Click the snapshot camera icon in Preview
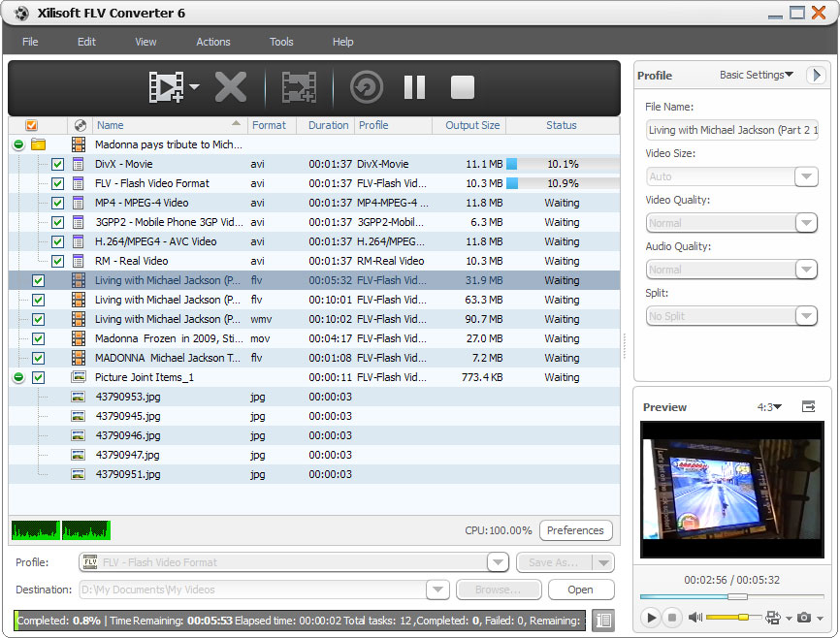This screenshot has height=638, width=840. [803, 618]
